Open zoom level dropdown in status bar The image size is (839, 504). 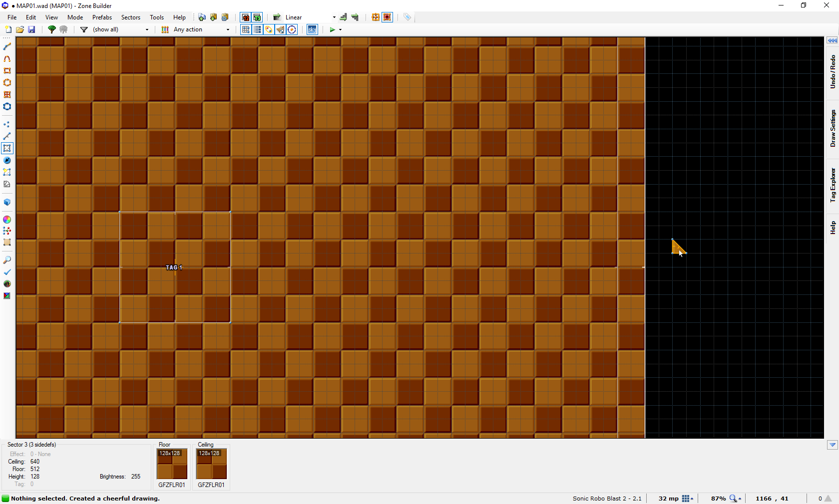736,499
